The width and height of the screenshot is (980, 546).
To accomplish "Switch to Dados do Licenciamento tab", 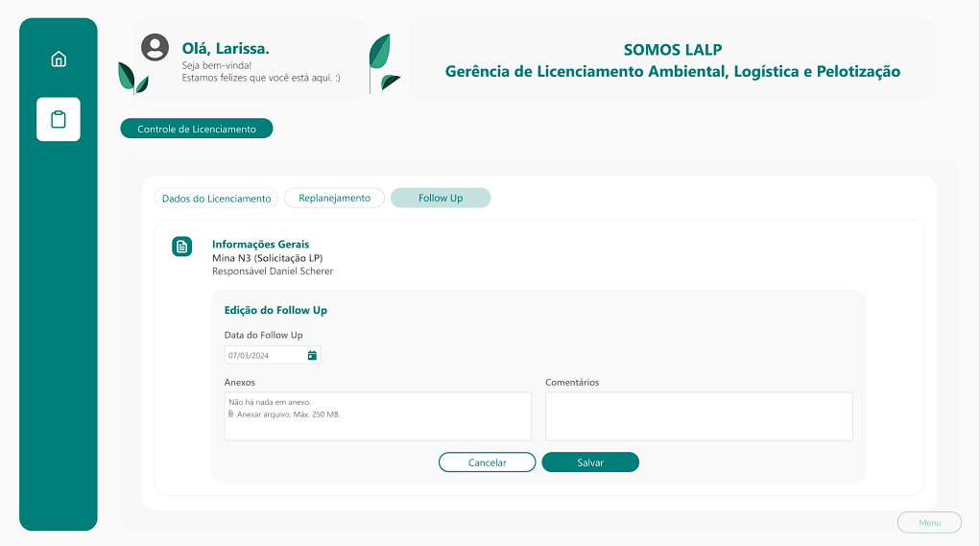I will 216,198.
